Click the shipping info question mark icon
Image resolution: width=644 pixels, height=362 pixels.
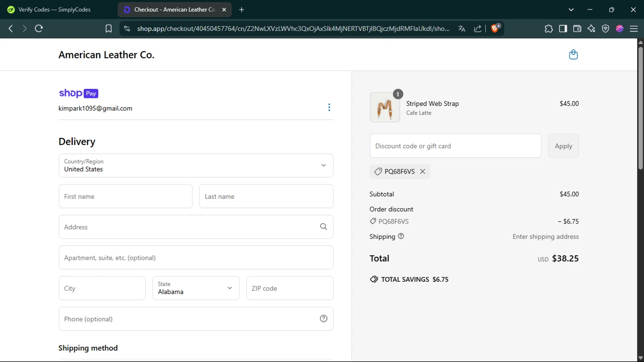(401, 236)
